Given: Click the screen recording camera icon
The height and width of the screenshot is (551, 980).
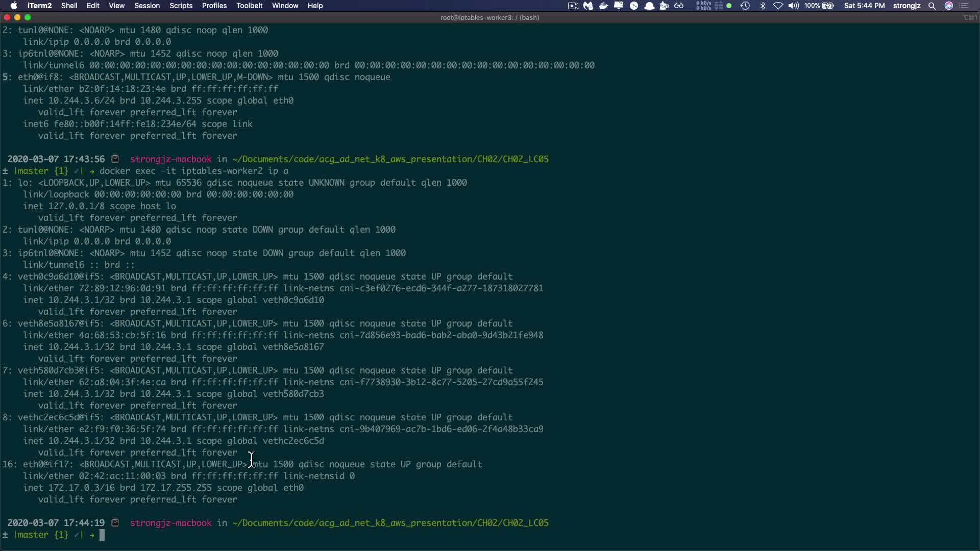Looking at the screenshot, I should (573, 6).
